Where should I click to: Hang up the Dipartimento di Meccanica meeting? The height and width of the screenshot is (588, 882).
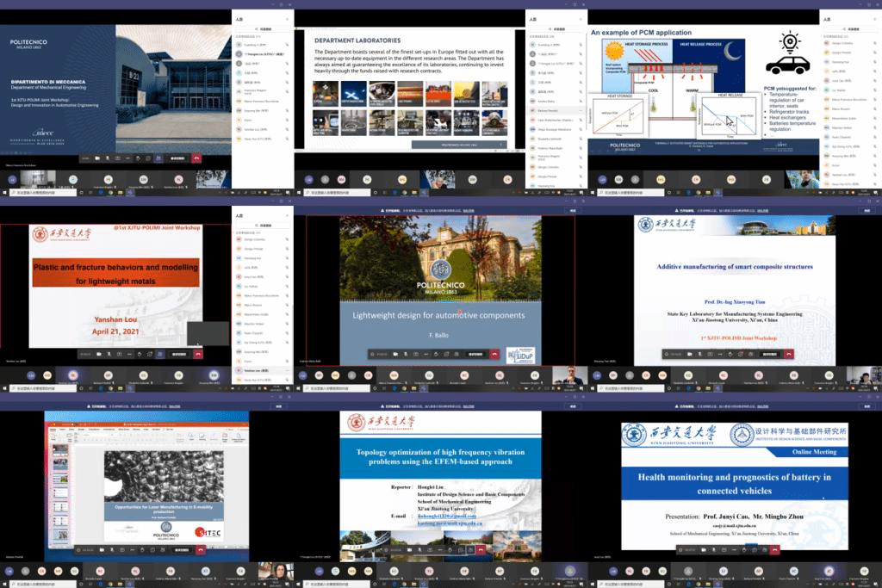point(196,158)
